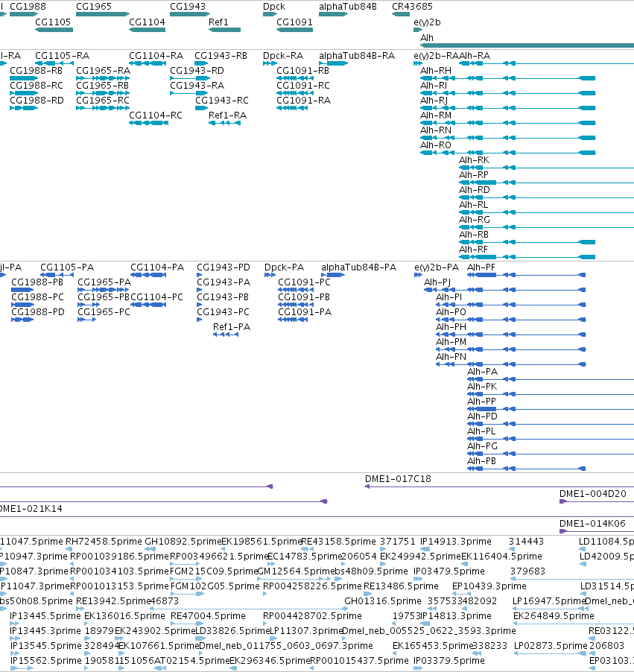This screenshot has height=672, width=634.
Task: Select transcript label Alh-RK
Action: pyautogui.click(x=474, y=160)
